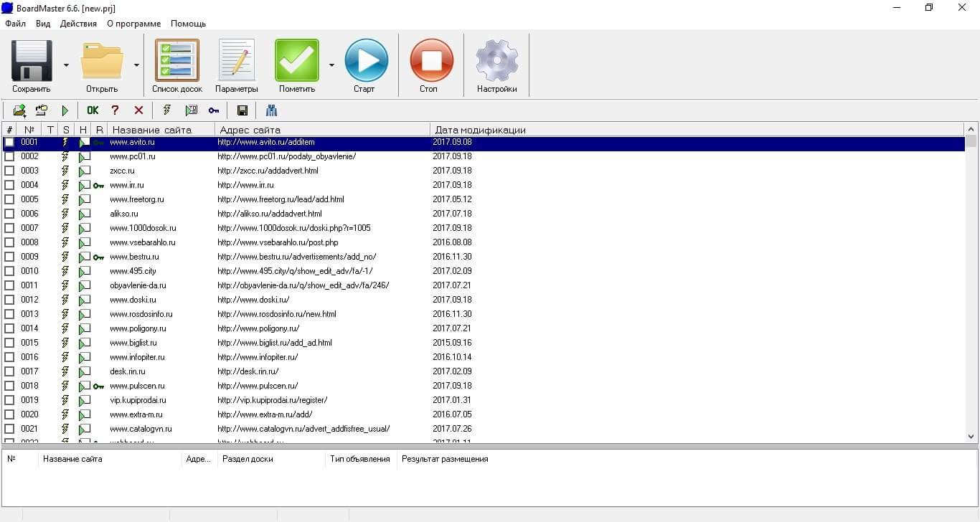Expand the Открыть dropdown arrow
980x522 pixels.
[x=136, y=65]
